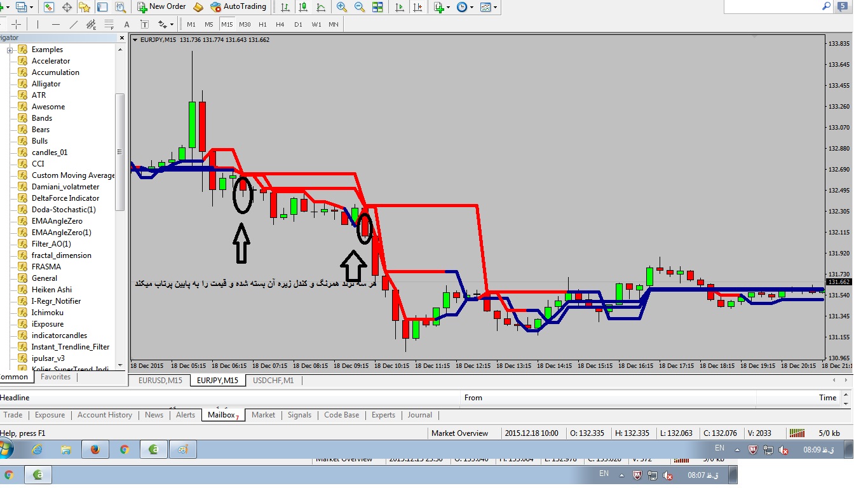Switch chart to Candlesticks mode

coord(304,7)
